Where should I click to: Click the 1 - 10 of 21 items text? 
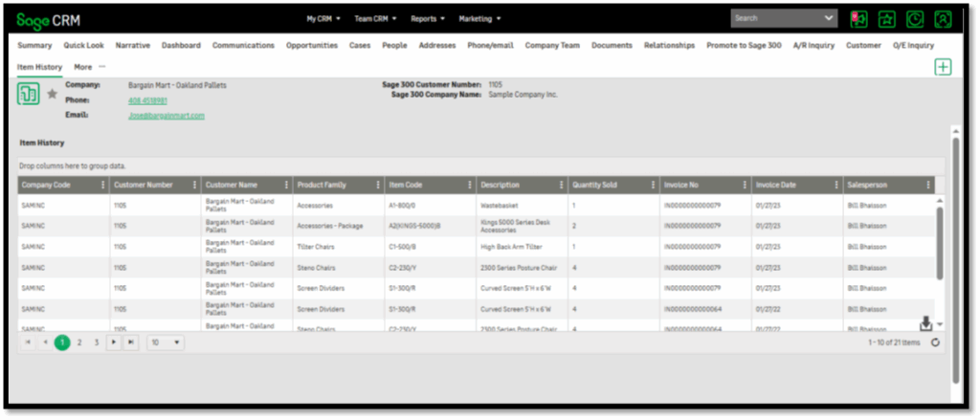tap(894, 343)
